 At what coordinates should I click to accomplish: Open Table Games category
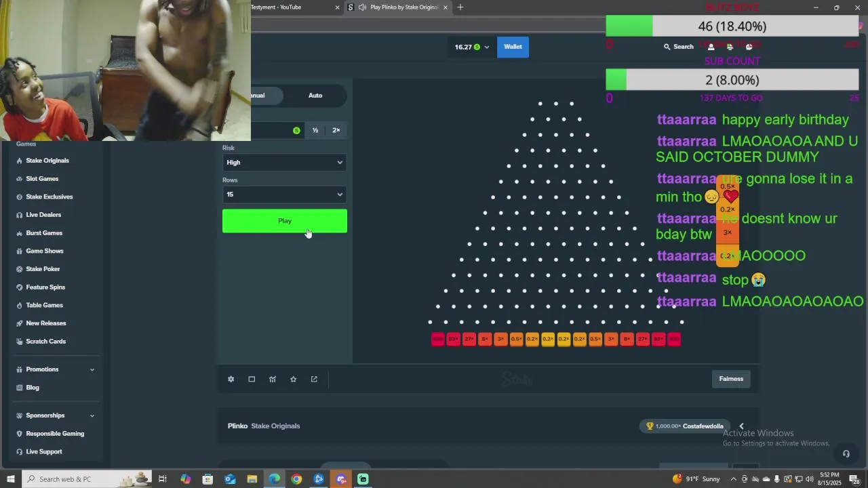(44, 306)
